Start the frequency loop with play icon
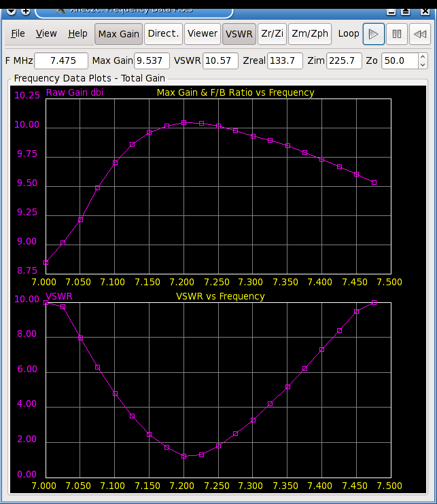 [374, 34]
